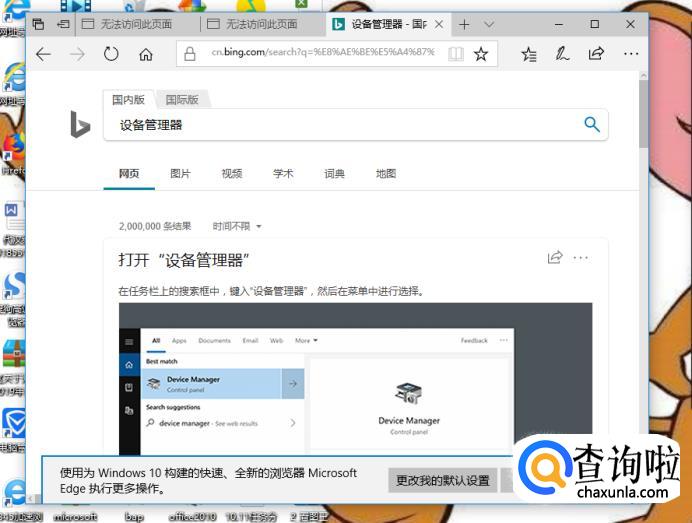
Task: Select the 国际版 search tab
Action: coord(182,100)
